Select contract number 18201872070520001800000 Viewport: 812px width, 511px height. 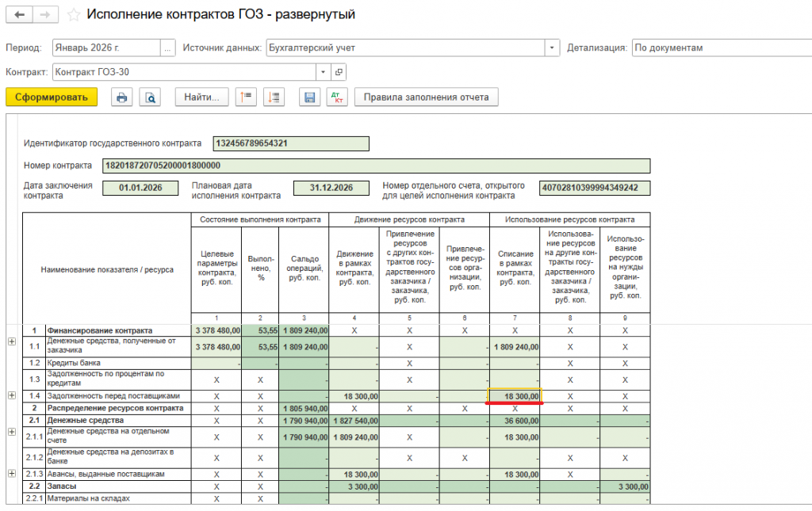coord(377,166)
